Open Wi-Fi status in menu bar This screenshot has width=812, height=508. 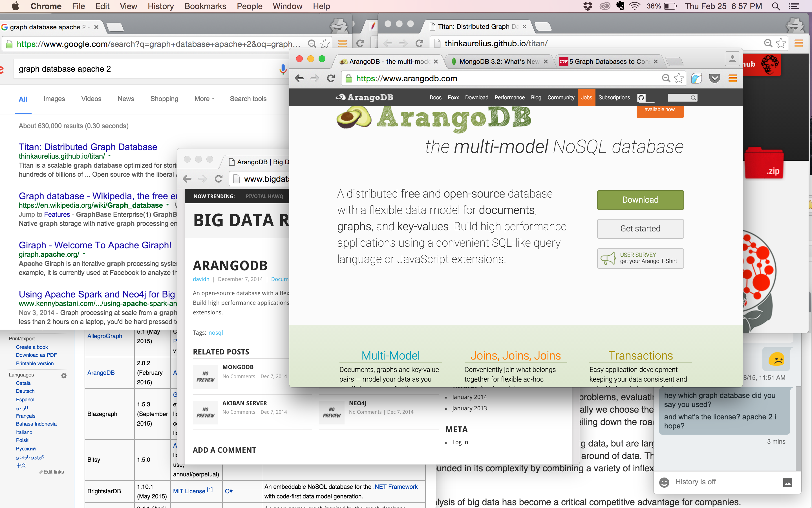tap(634, 6)
